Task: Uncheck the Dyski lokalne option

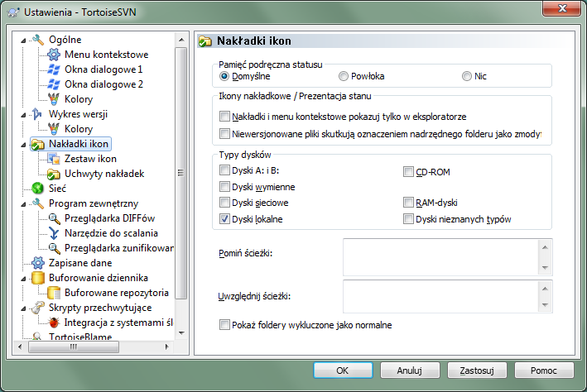Action: [224, 219]
